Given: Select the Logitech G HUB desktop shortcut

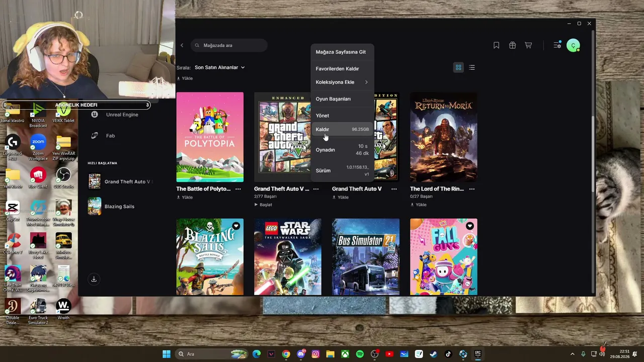Looking at the screenshot, I should click(13, 147).
